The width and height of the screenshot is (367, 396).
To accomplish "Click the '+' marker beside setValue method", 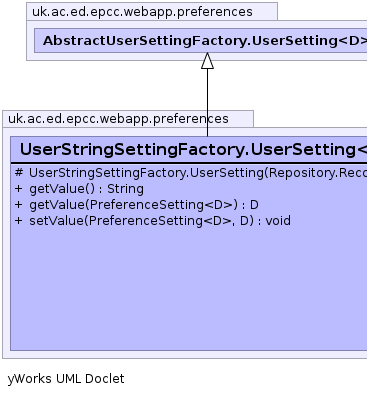I will pyautogui.click(x=19, y=221).
